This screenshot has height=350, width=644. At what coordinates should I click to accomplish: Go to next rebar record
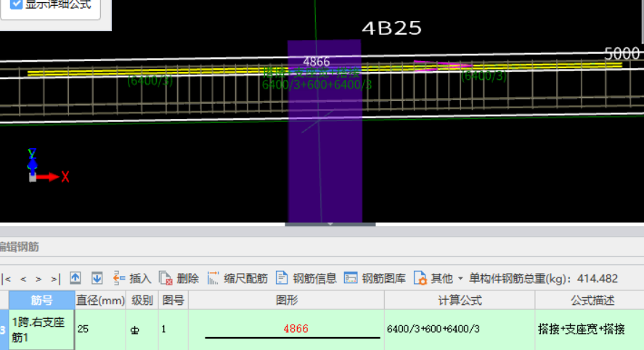pyautogui.click(x=38, y=279)
